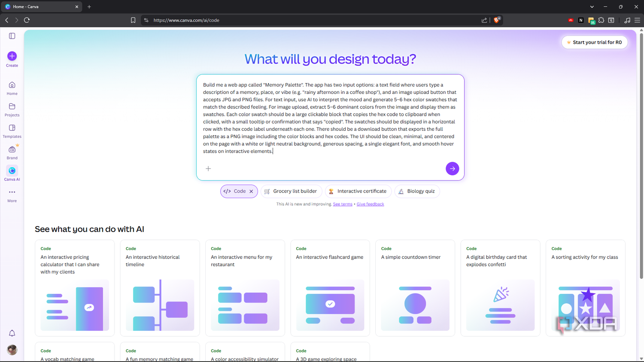This screenshot has width=644, height=362.
Task: Add an attachment with the plus icon
Action: point(208,169)
